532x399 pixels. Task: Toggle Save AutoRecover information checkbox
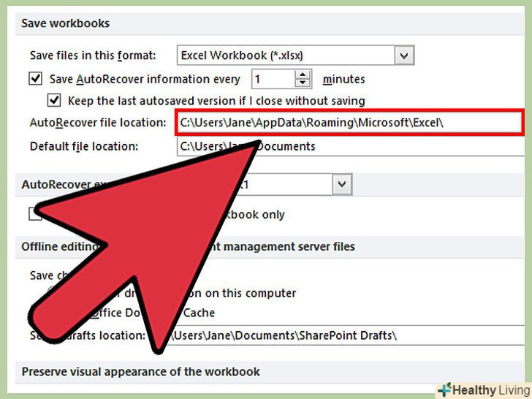(35, 79)
